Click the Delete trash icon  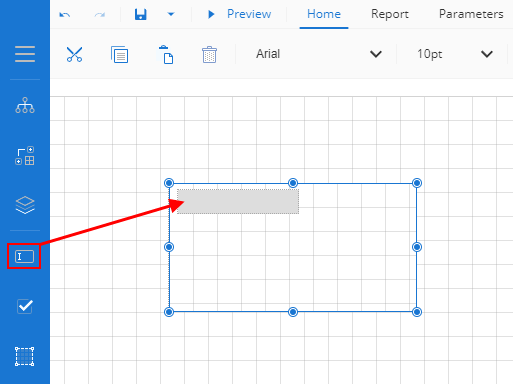209,54
